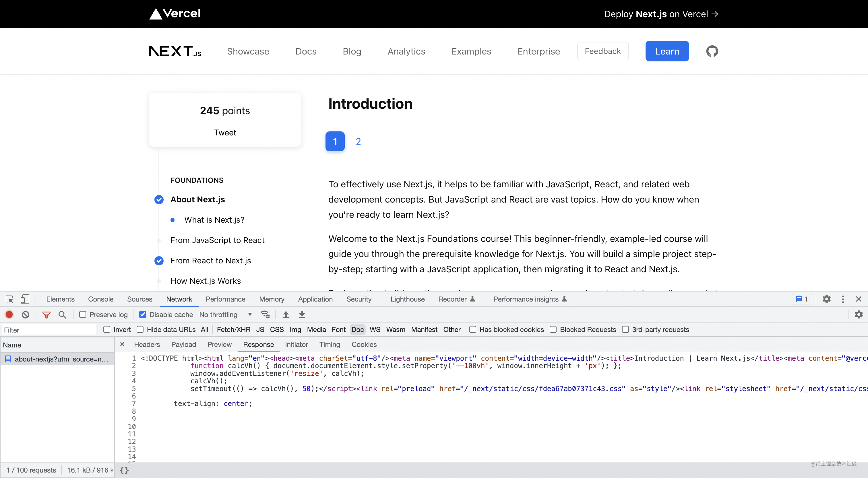Click the Vercel logo in the top banner
Screen dimensions: 868x478
175,14
